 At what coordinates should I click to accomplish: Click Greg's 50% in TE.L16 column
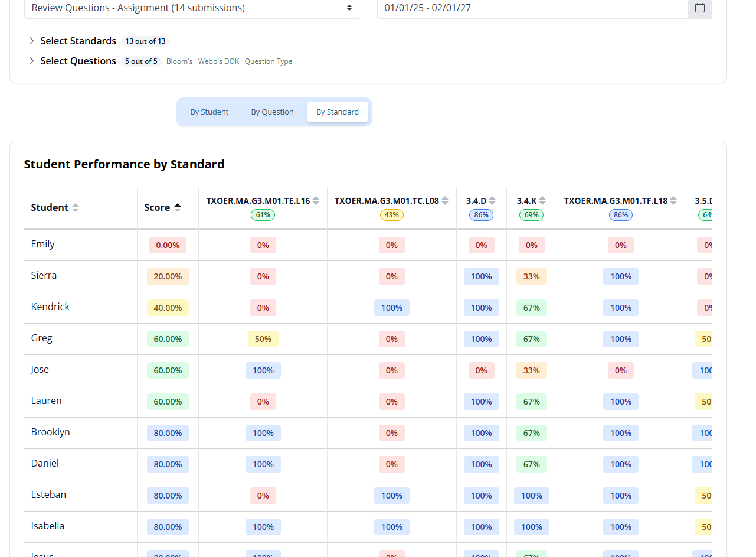[x=263, y=339]
